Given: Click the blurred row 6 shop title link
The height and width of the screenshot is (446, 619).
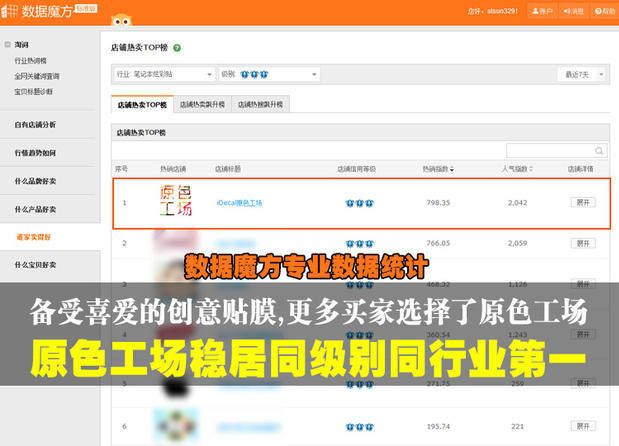Looking at the screenshot, I should click(249, 427).
